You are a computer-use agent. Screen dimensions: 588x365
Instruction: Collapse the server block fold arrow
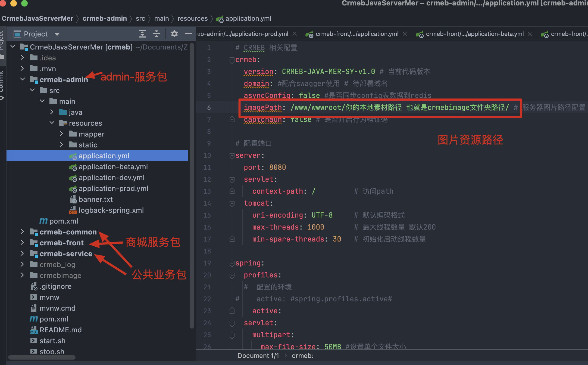click(x=232, y=155)
